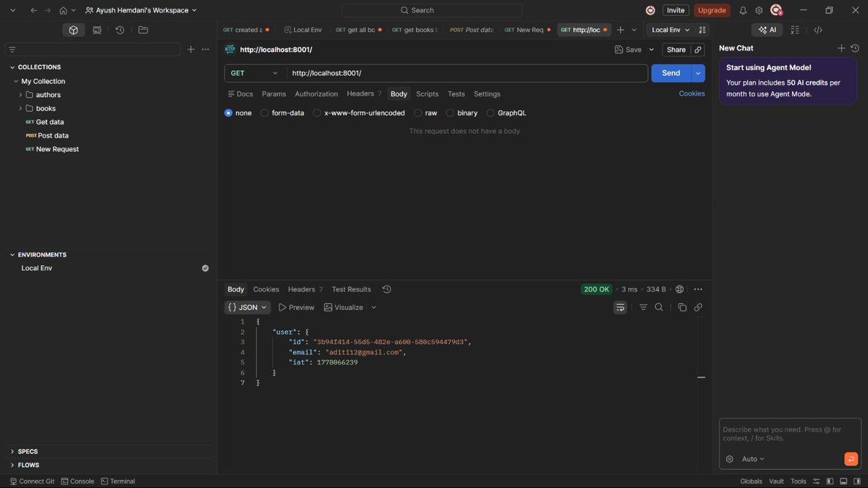Open AI mode Auto dropdown
Viewport: 868px width, 488px height.
(x=753, y=459)
